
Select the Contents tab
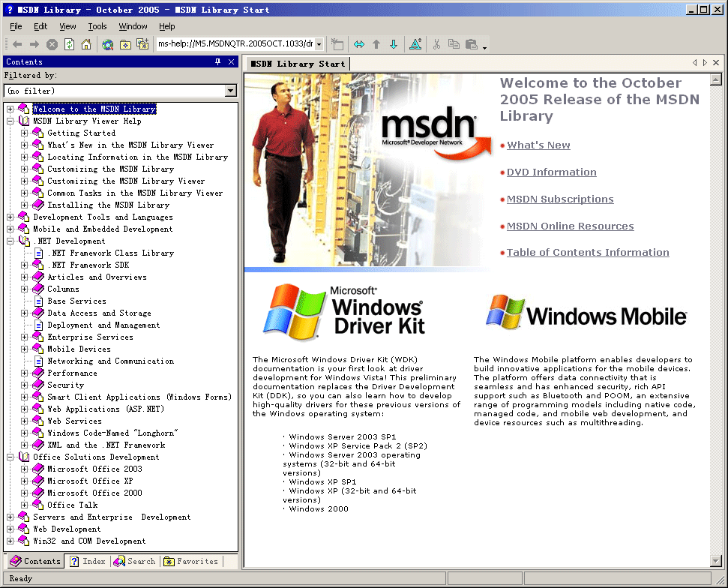[x=35, y=561]
